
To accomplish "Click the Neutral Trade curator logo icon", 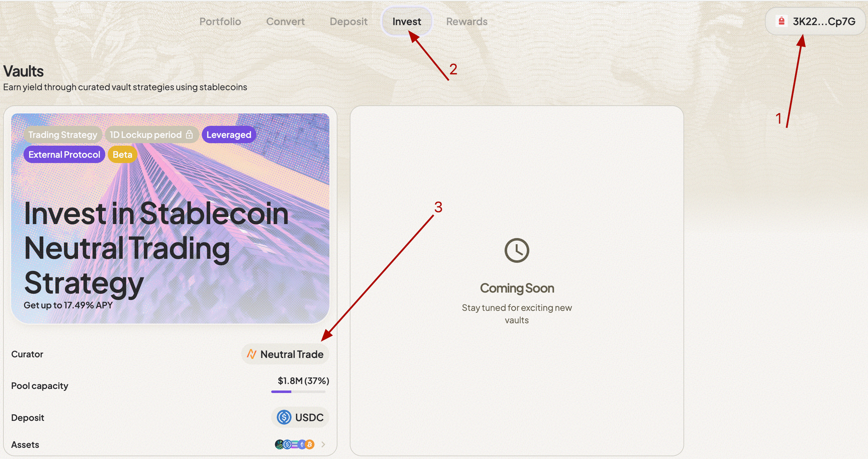I will (252, 354).
